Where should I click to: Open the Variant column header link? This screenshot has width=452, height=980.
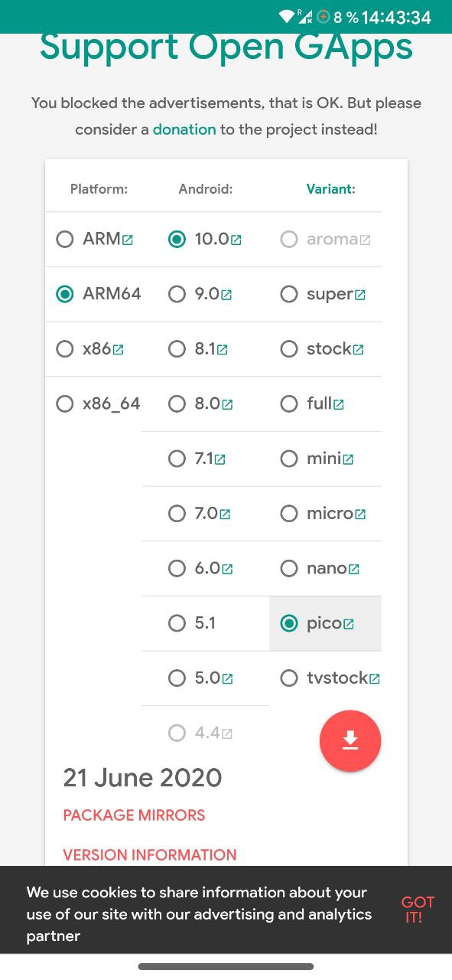coord(330,189)
